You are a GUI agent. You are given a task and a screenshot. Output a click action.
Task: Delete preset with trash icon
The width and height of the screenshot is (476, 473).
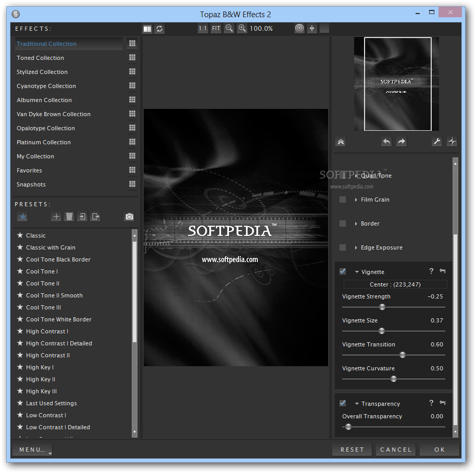click(x=69, y=217)
